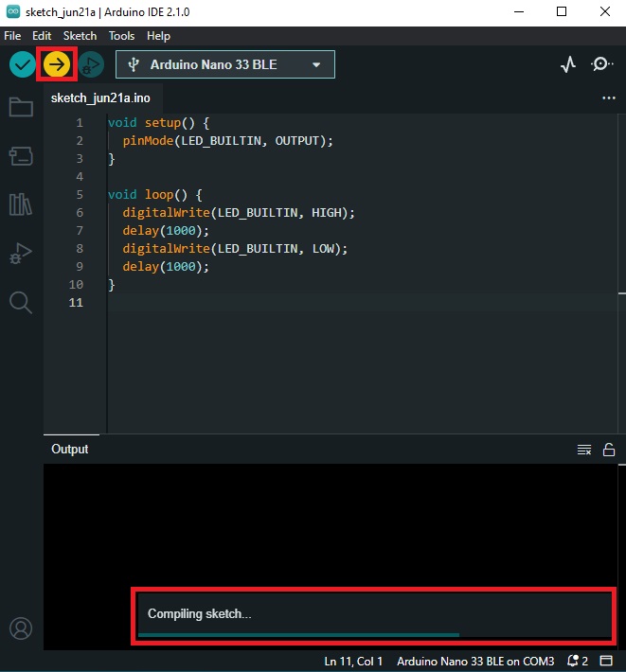The height and width of the screenshot is (672, 626).
Task: Close the Arduino IDE window
Action: (x=604, y=12)
